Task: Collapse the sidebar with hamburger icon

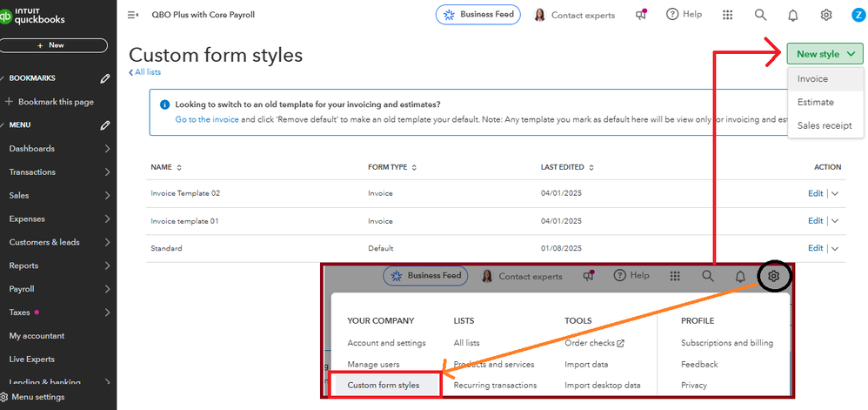Action: point(133,15)
